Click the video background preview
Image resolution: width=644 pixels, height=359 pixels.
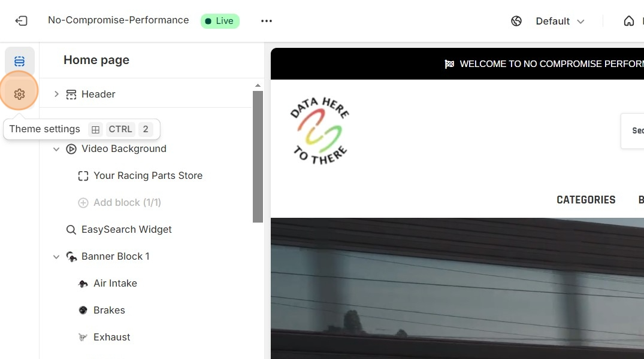457,288
